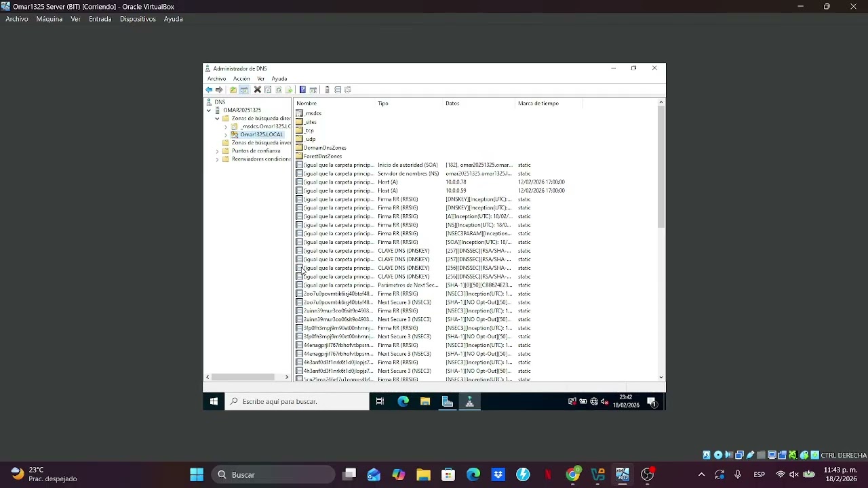The height and width of the screenshot is (488, 868).
Task: Show hidden icons in the host tray
Action: click(701, 474)
